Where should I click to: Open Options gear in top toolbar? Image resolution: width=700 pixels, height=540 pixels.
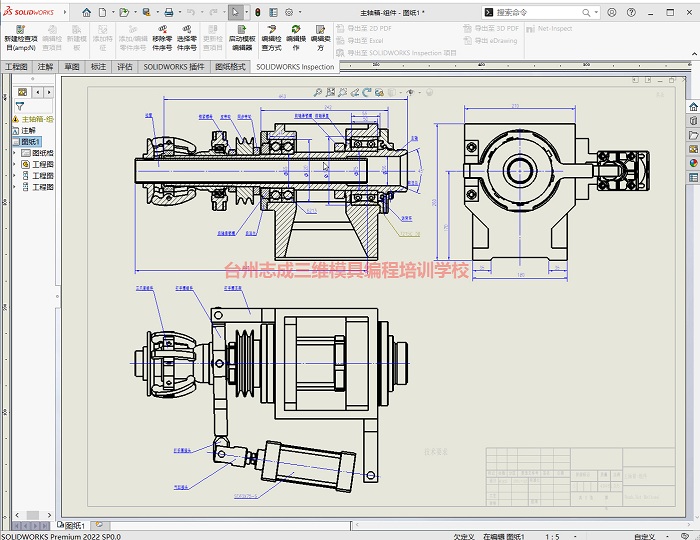click(x=289, y=12)
